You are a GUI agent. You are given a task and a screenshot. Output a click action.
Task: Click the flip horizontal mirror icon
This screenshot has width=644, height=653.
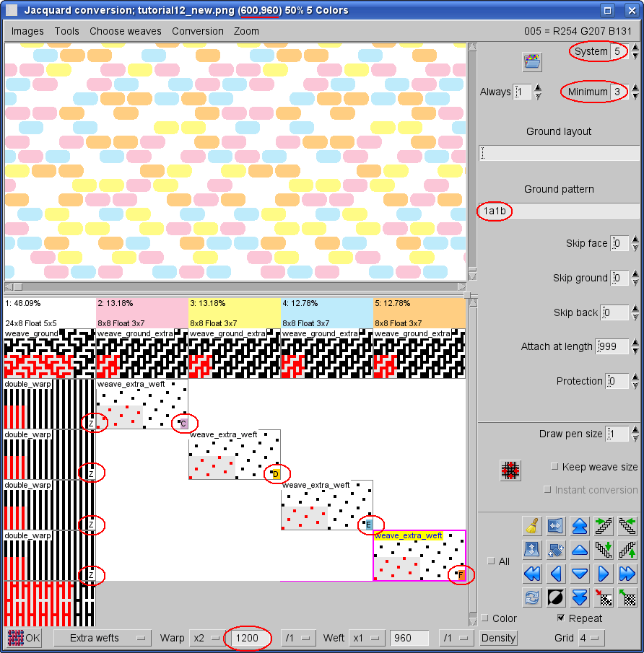pyautogui.click(x=555, y=526)
